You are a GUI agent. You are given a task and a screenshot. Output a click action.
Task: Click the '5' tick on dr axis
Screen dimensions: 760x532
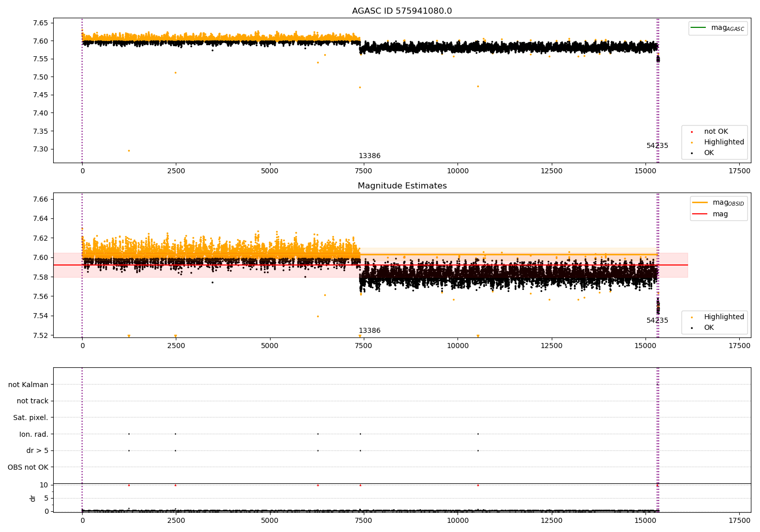(46, 499)
